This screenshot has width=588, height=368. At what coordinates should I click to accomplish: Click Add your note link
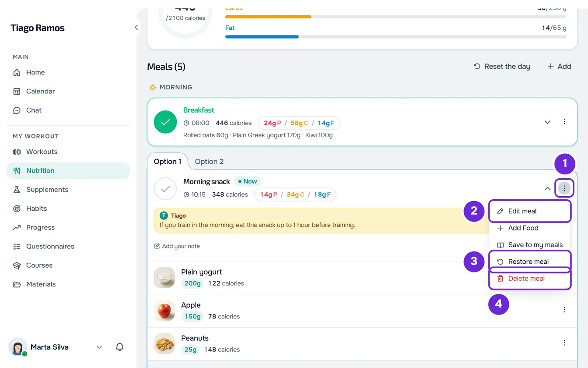pos(177,246)
